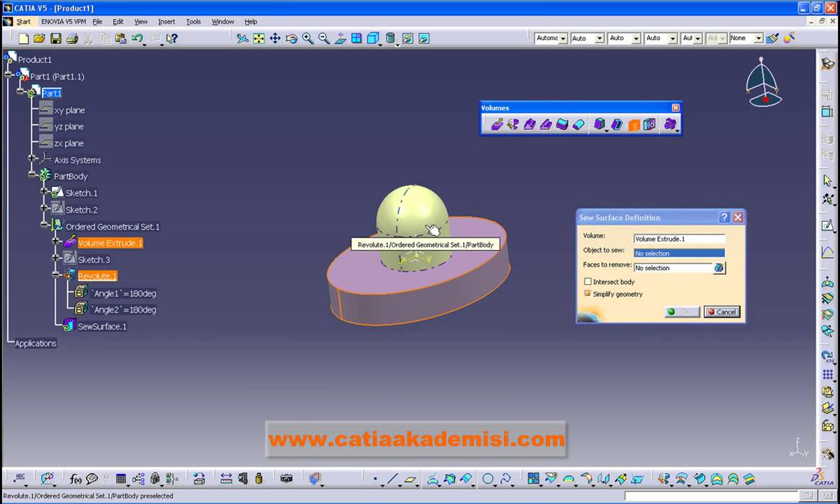Viewport: 840px width, 504px height.
Task: Click the Fit All In icon
Action: (x=259, y=38)
